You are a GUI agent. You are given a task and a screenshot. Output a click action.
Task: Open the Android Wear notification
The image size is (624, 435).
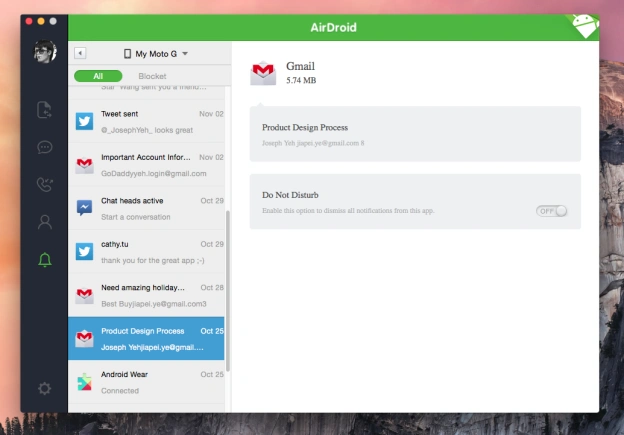pos(146,382)
